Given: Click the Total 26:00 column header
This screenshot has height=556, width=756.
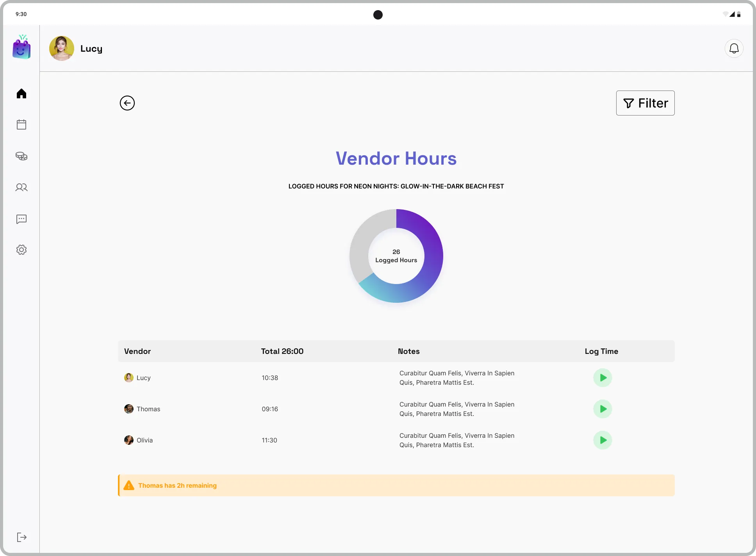Looking at the screenshot, I should click(282, 351).
